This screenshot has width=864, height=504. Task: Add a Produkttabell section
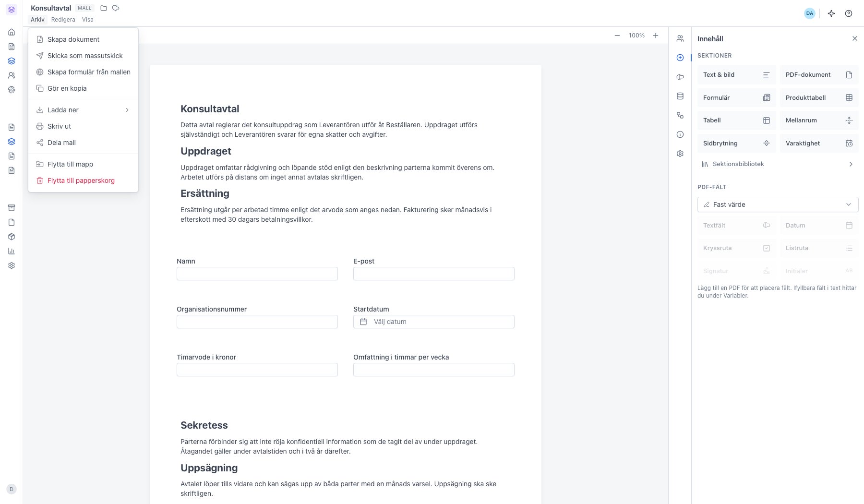tap(819, 97)
